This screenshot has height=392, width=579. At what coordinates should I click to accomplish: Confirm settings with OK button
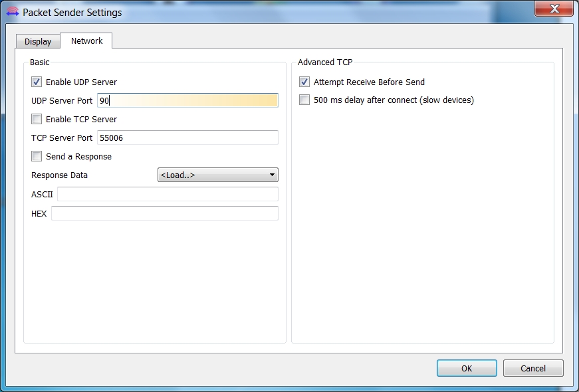[467, 368]
